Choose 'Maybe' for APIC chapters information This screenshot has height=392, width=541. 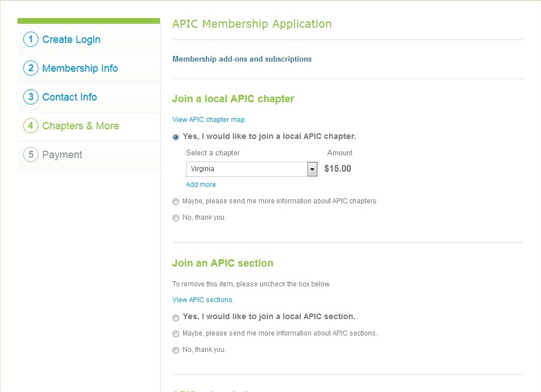pos(176,202)
